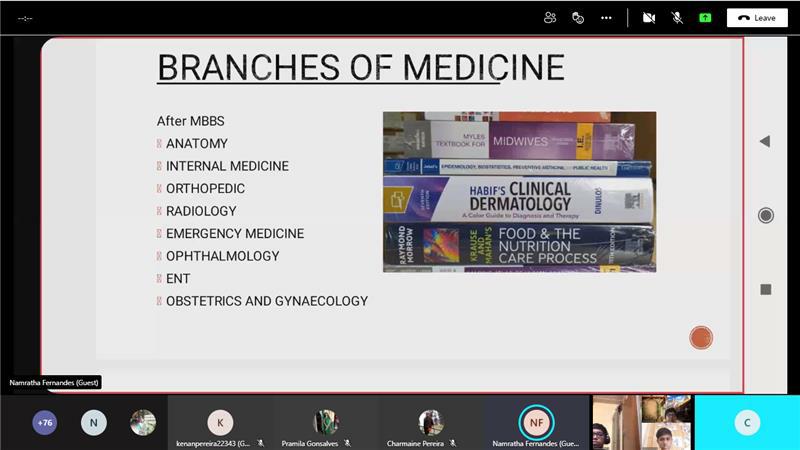Select Pramila Gonsalves participant tile
The height and width of the screenshot is (450, 800).
[x=325, y=422]
